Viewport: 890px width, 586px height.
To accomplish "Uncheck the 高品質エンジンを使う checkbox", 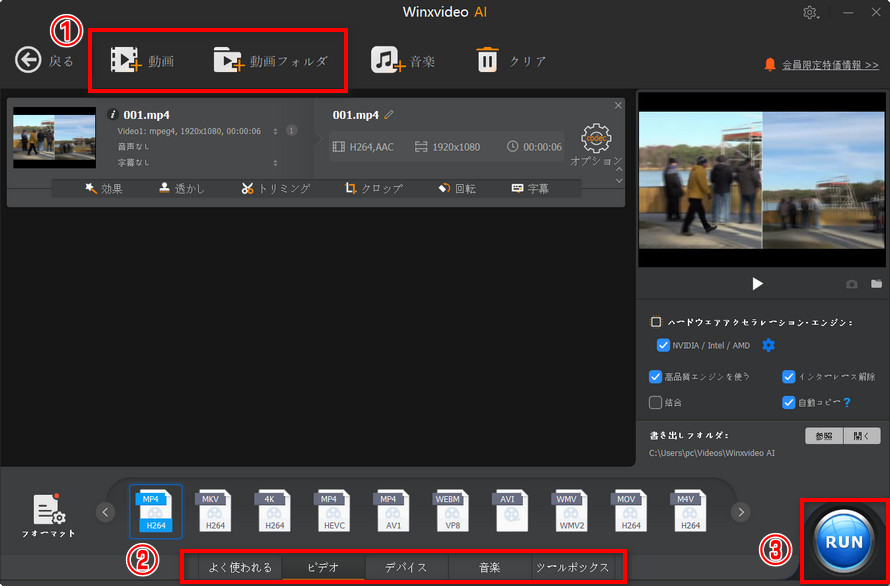I will click(x=656, y=377).
